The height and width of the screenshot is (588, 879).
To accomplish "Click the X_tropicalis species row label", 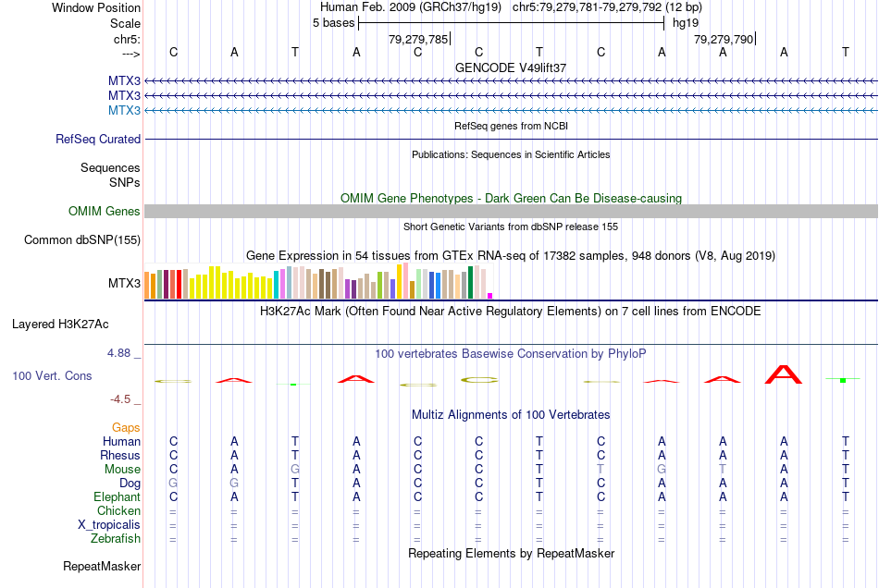I will (x=109, y=525).
